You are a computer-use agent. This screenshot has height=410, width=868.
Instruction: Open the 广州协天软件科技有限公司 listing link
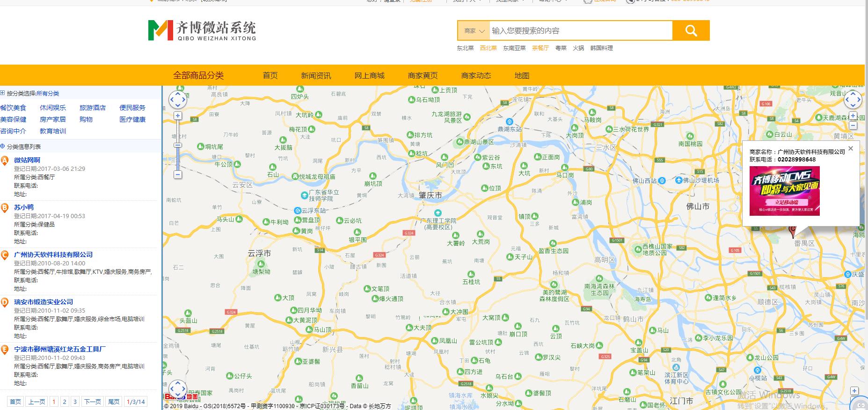coord(53,255)
